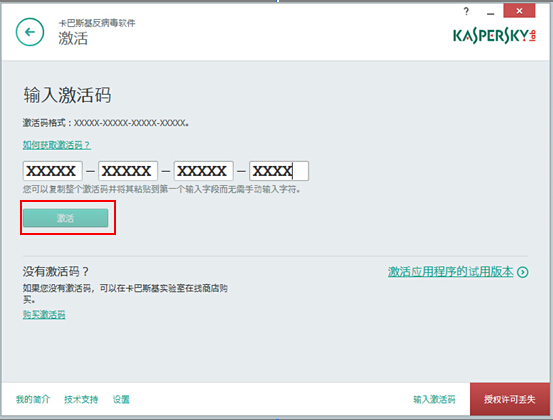This screenshot has height=420, width=553.
Task: Click the 激活码格式 format hint text
Action: click(106, 123)
